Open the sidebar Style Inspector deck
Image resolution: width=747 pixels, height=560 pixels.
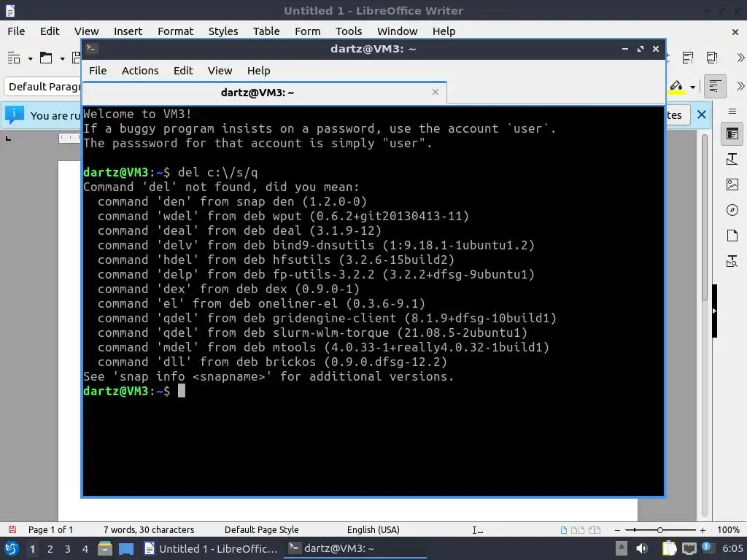[732, 261]
